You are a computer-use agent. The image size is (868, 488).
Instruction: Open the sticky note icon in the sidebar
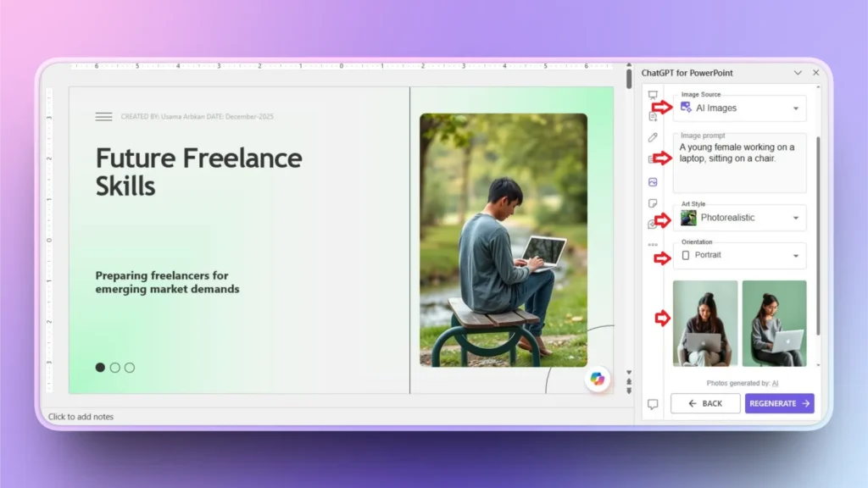coord(653,203)
